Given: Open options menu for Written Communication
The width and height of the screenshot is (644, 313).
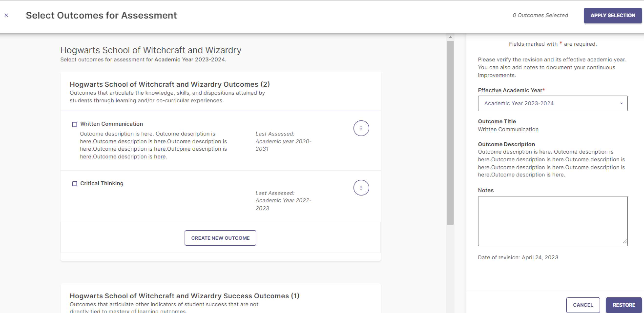Looking at the screenshot, I should click(x=361, y=128).
